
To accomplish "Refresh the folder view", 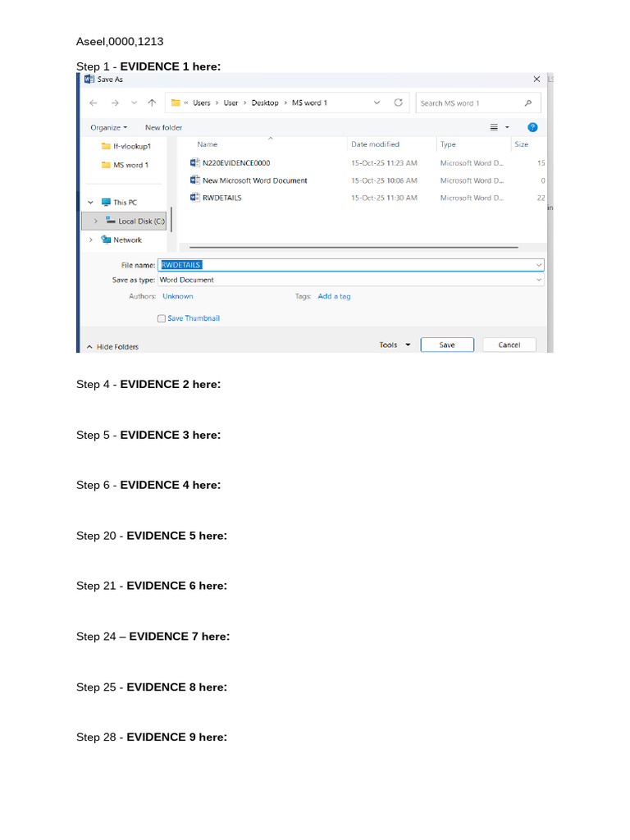I will (398, 103).
